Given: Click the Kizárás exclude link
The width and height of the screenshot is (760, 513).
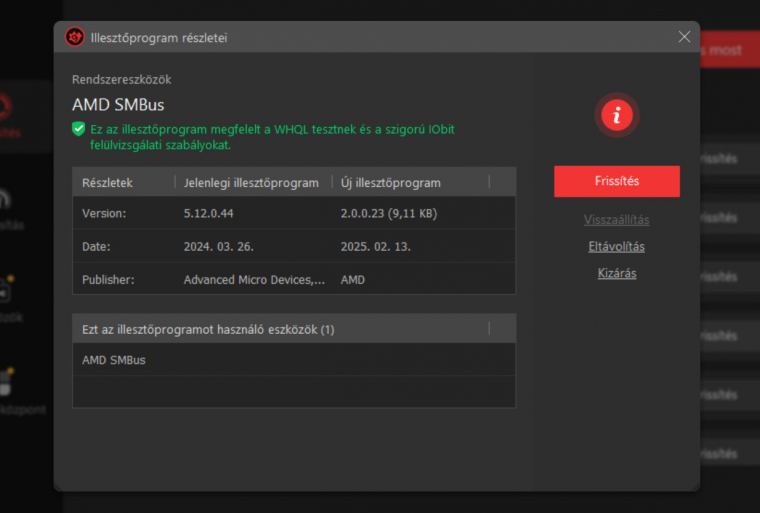Looking at the screenshot, I should (617, 273).
